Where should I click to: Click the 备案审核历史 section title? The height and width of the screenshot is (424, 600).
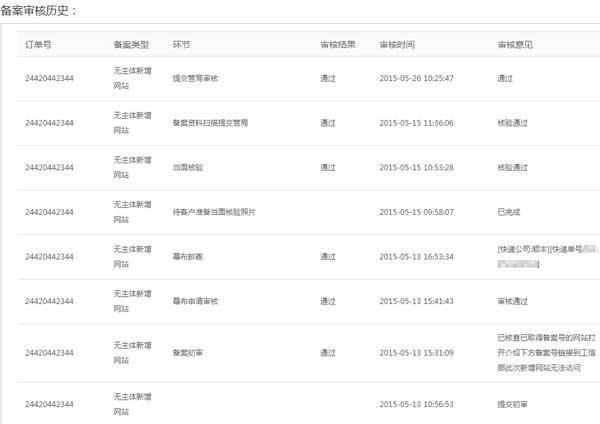click(x=38, y=10)
